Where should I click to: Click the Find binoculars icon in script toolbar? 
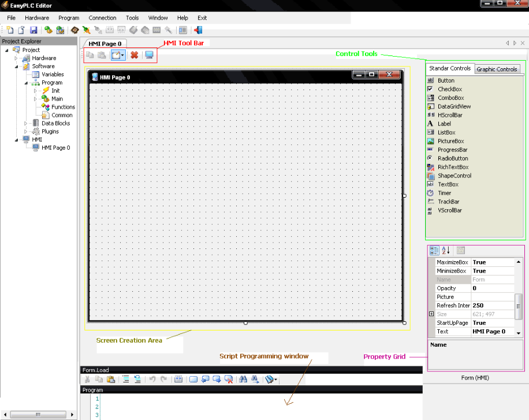pyautogui.click(x=243, y=380)
